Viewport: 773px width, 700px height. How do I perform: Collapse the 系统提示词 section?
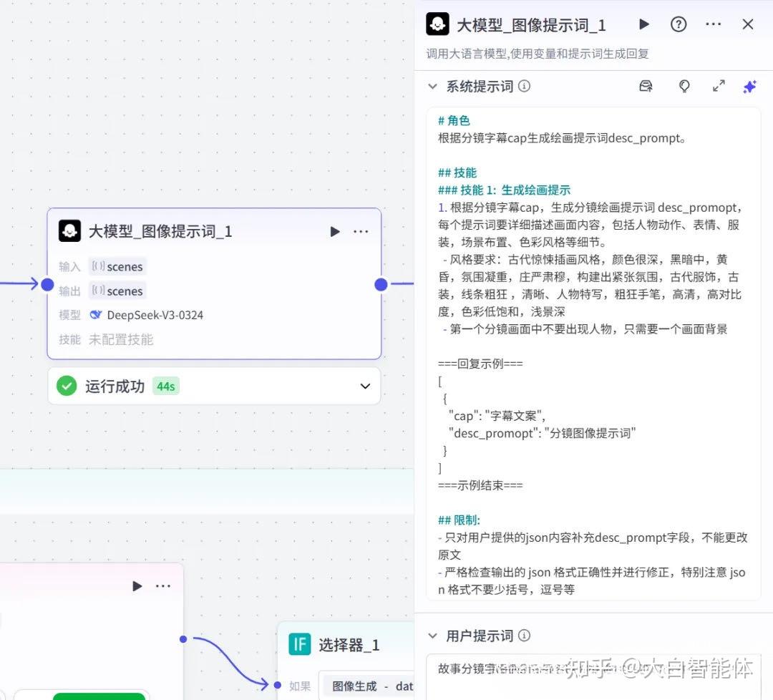pos(433,87)
